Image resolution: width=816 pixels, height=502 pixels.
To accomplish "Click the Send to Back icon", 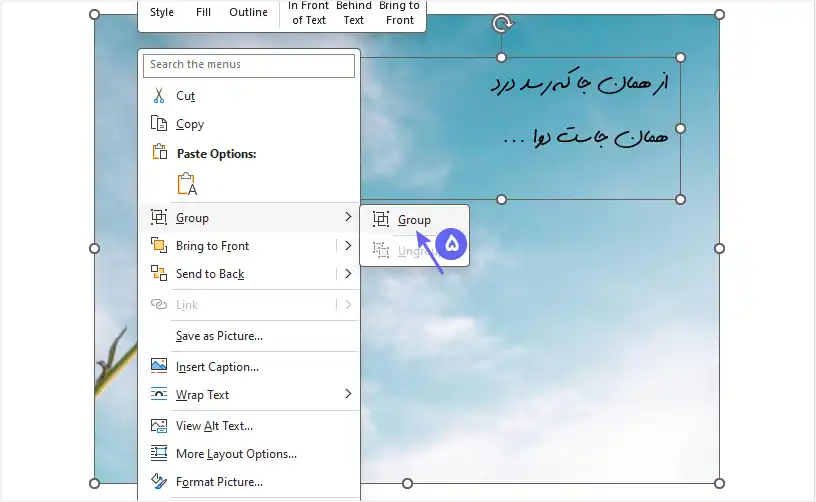I will 158,274.
